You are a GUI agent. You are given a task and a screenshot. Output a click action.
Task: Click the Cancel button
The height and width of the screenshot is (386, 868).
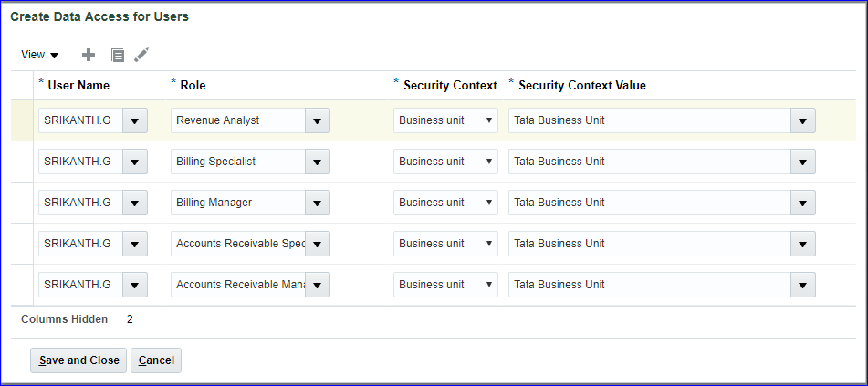pyautogui.click(x=156, y=360)
